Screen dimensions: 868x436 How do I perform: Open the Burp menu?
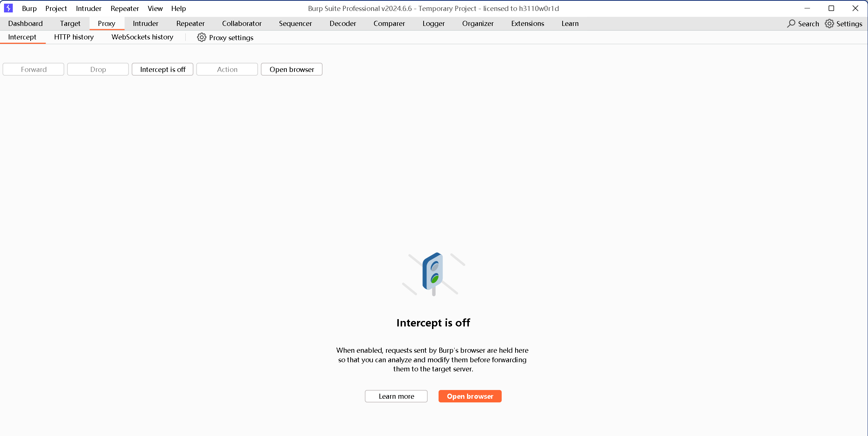point(29,8)
